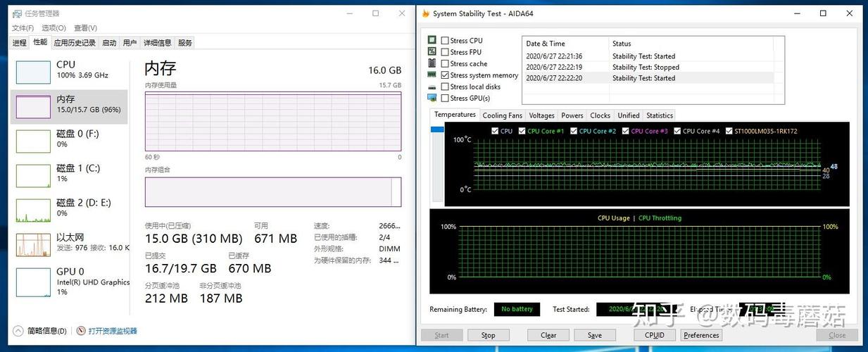Click the blue graph scale slider beside temperature chart
Screen dimensions: 868x352
pos(437,130)
